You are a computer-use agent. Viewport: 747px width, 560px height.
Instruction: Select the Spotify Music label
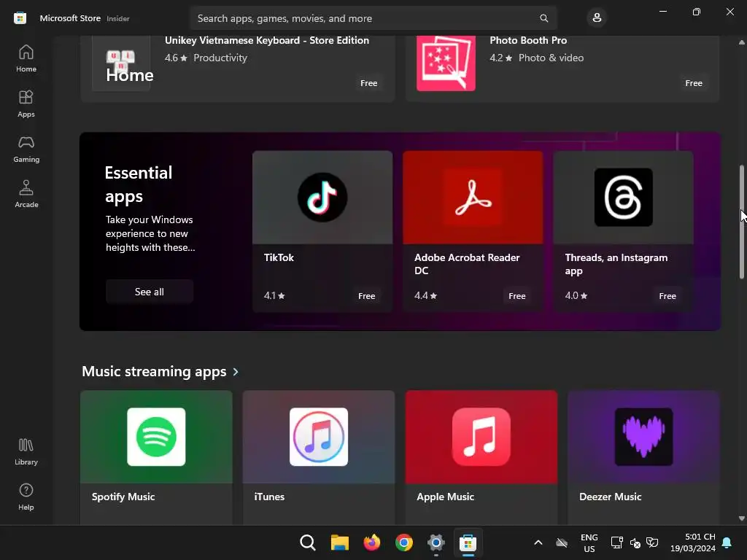tap(123, 497)
